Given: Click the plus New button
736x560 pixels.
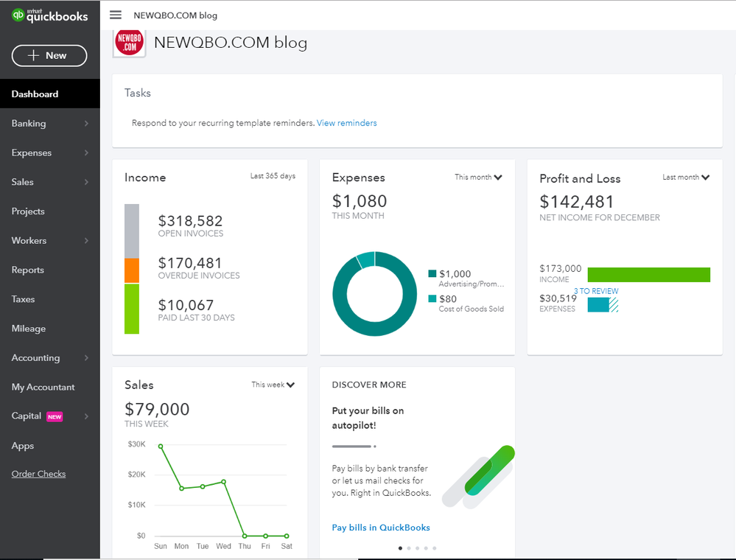Looking at the screenshot, I should tap(49, 55).
